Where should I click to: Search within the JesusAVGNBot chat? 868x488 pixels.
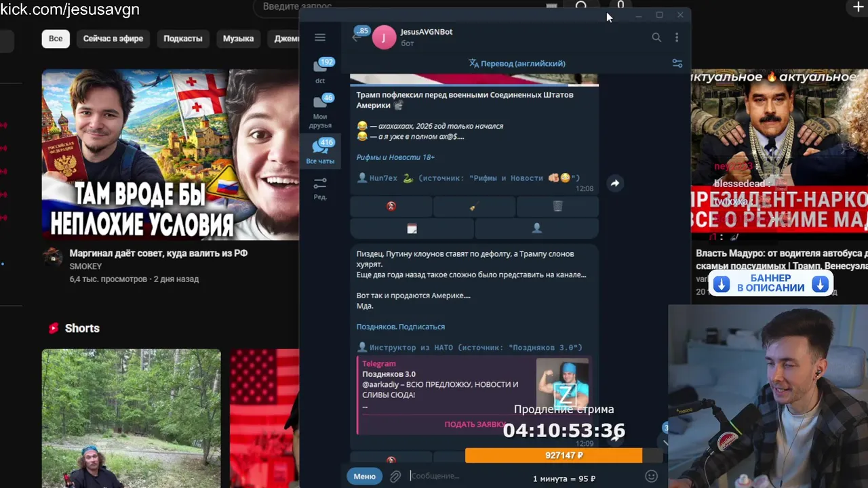(656, 37)
